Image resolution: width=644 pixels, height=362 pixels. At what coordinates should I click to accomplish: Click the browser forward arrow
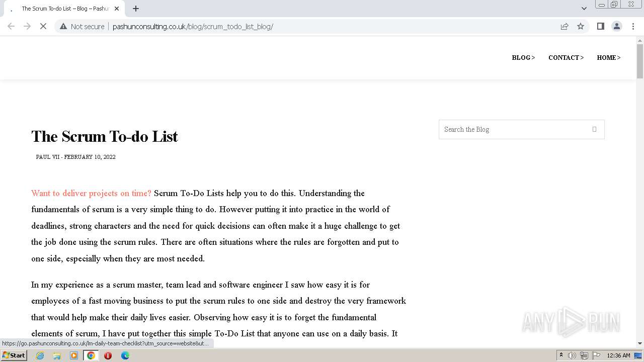[x=27, y=26]
